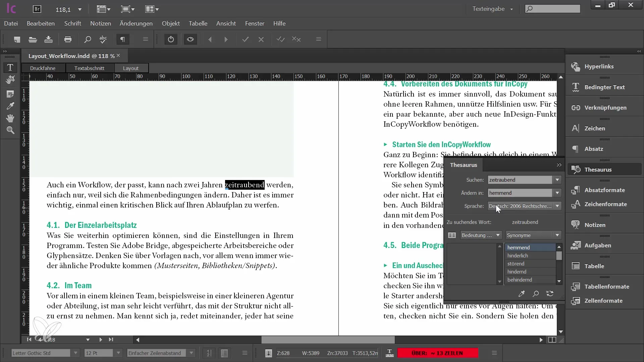Switch to the Druckfahne tab
The width and height of the screenshot is (644, 362).
point(43,68)
